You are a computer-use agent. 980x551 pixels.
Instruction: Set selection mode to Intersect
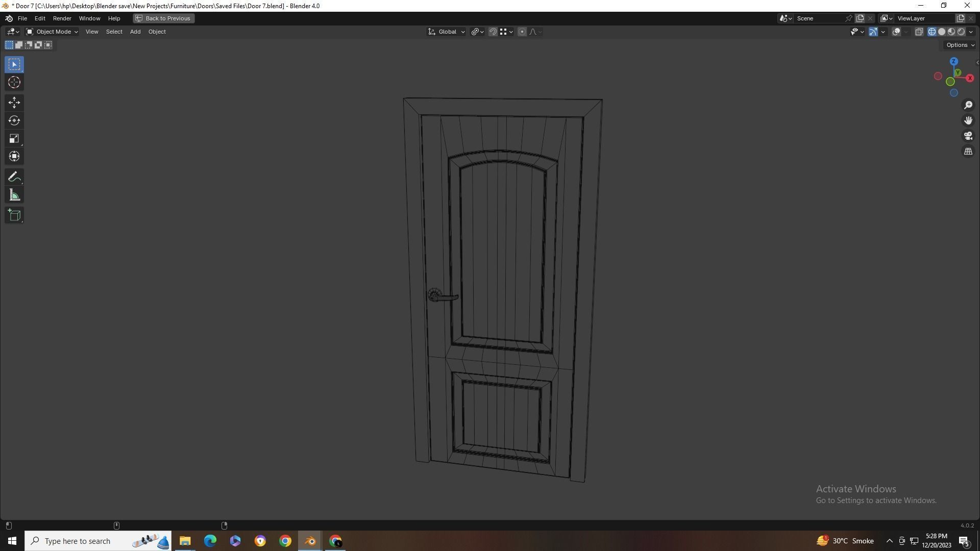click(48, 45)
